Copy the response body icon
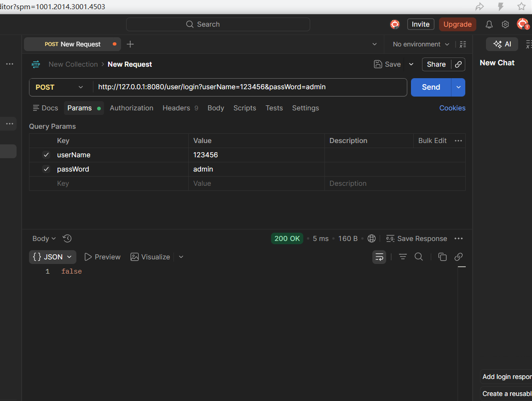The width and height of the screenshot is (532, 401). (442, 257)
